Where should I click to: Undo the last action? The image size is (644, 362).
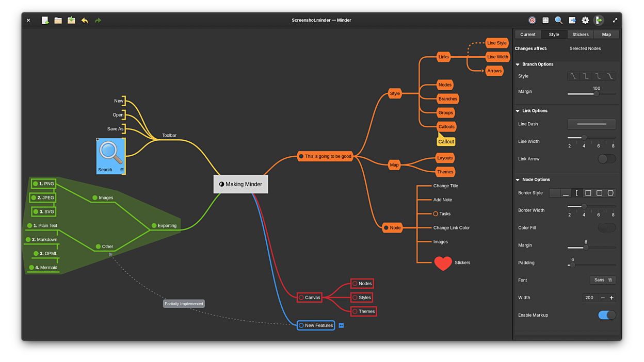pyautogui.click(x=85, y=21)
